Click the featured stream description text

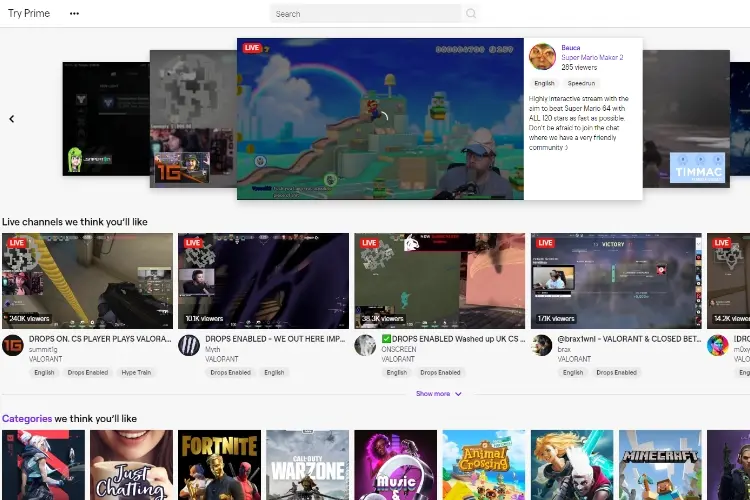pos(579,123)
